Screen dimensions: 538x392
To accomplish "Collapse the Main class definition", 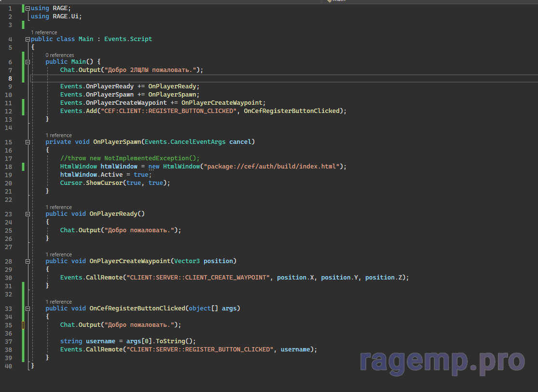I will 28,39.
